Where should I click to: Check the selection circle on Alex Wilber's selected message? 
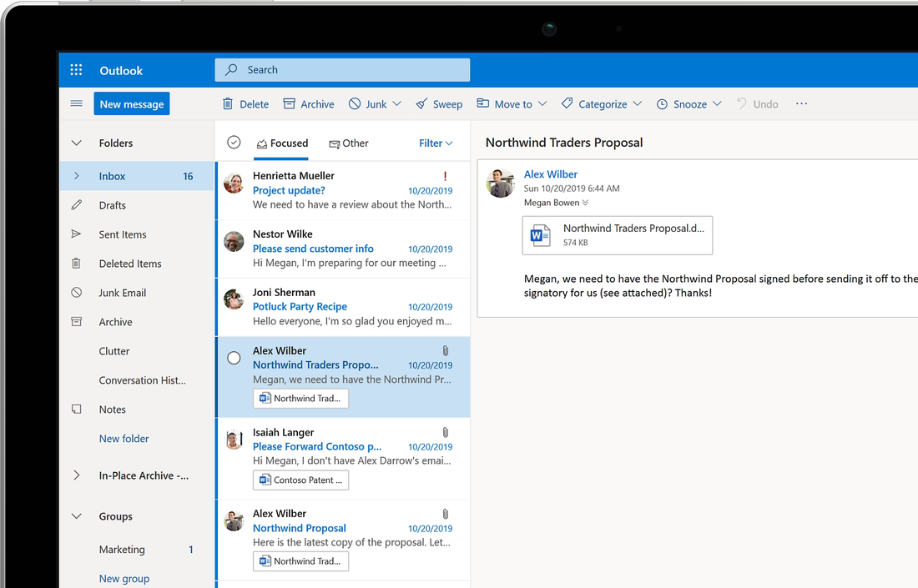click(x=234, y=358)
